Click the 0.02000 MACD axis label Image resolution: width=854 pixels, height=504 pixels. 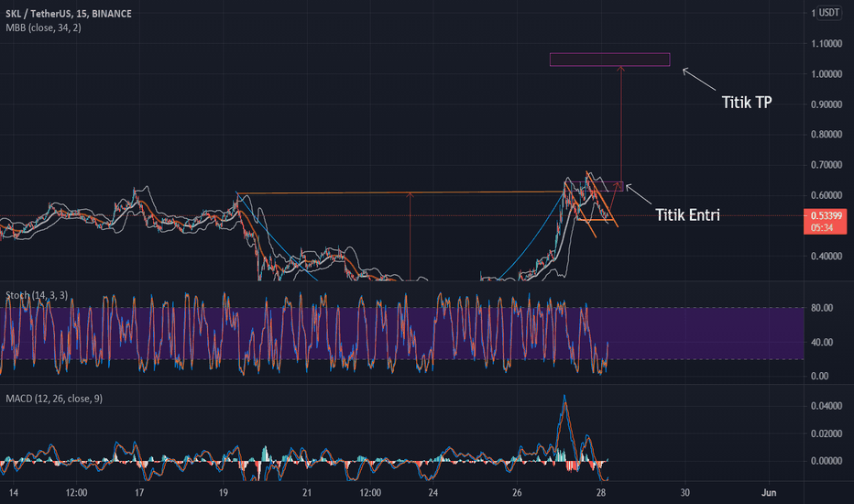tap(827, 433)
